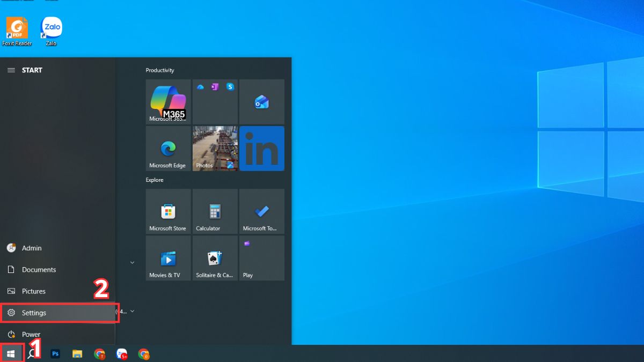
Task: Open File Explorer from the taskbar
Action: [77, 353]
